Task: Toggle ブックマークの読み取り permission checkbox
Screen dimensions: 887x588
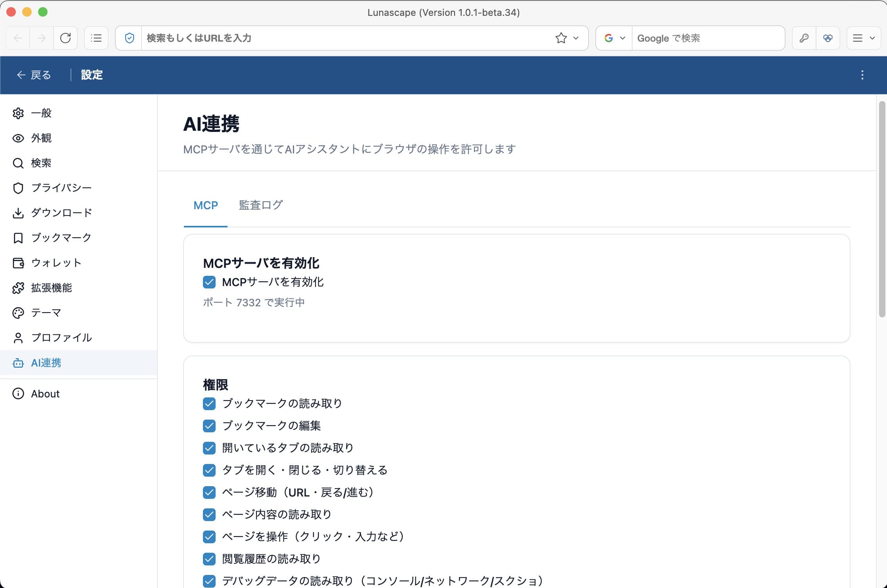Action: coord(209,403)
